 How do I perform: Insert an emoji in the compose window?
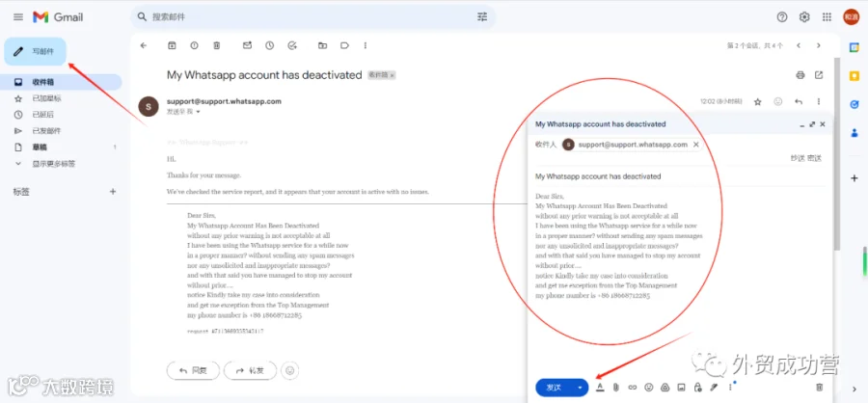click(649, 388)
